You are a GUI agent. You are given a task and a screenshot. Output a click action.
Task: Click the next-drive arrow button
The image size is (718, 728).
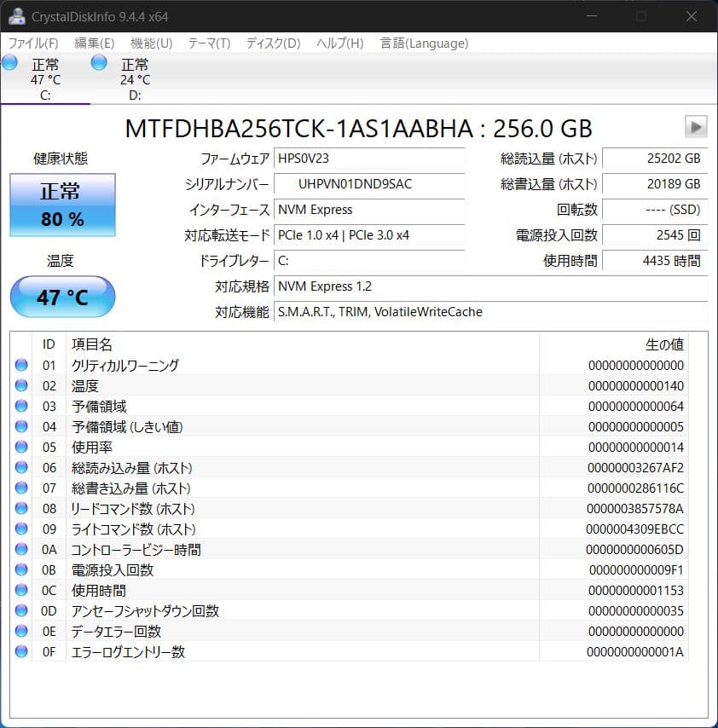point(696,127)
